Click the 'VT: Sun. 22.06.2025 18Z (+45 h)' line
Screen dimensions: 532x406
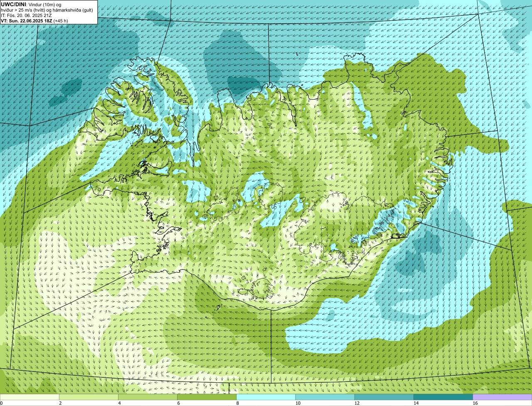click(x=34, y=21)
